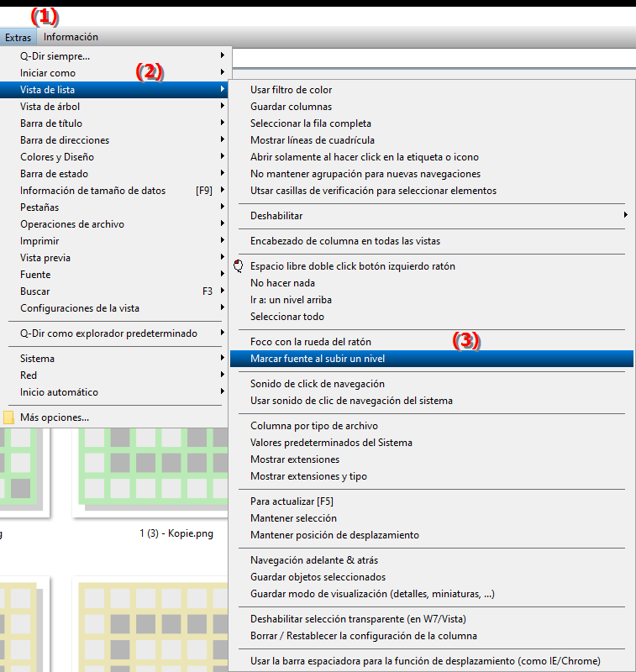
Task: Open Operaciones de archivo submenu
Action: click(116, 224)
